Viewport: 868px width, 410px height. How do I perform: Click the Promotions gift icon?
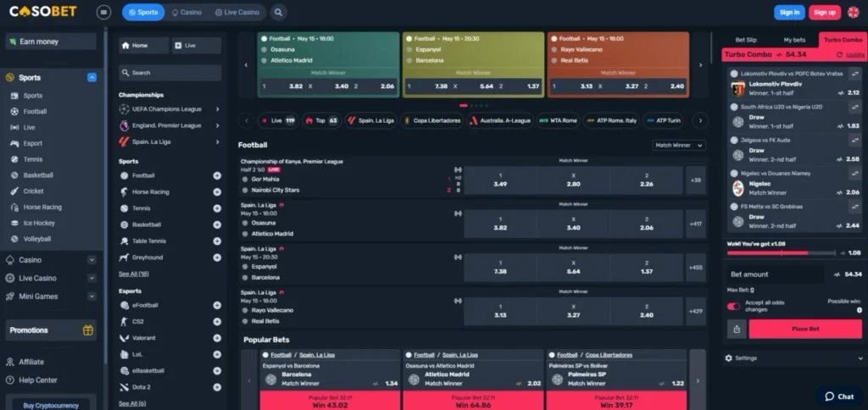point(88,330)
